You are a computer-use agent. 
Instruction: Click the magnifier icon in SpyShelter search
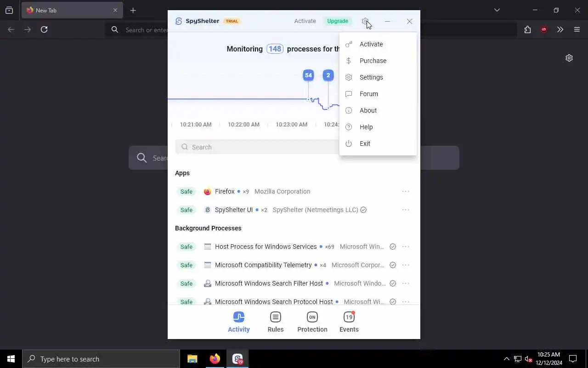click(x=185, y=147)
